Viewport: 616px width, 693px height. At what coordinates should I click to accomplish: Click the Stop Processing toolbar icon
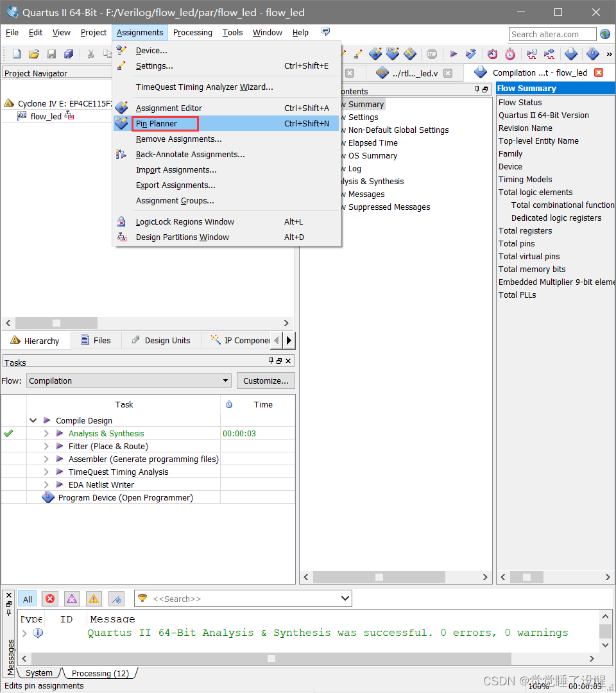[x=432, y=54]
